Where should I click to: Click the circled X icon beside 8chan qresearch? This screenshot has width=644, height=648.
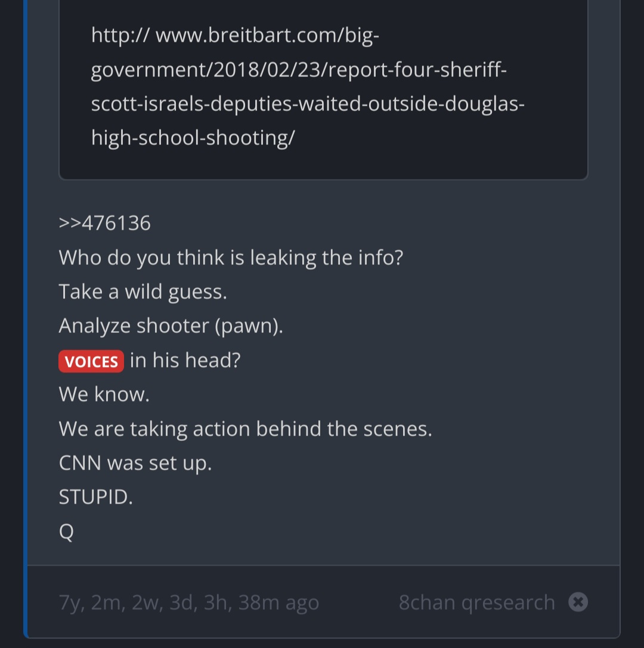tap(578, 601)
